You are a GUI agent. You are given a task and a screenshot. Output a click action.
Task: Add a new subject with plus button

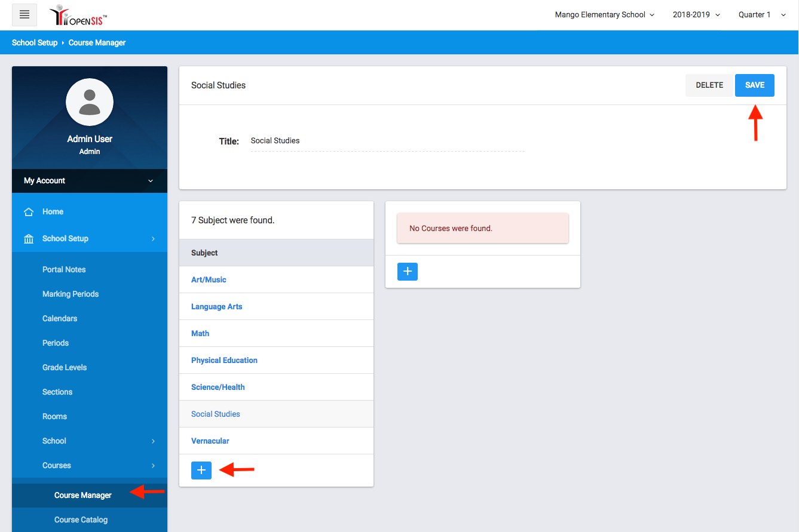pyautogui.click(x=201, y=471)
